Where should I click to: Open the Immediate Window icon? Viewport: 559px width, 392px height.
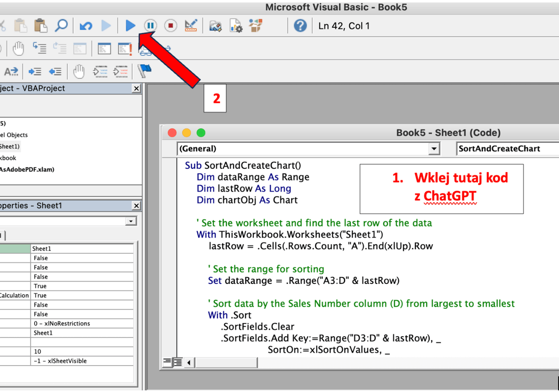click(x=104, y=48)
